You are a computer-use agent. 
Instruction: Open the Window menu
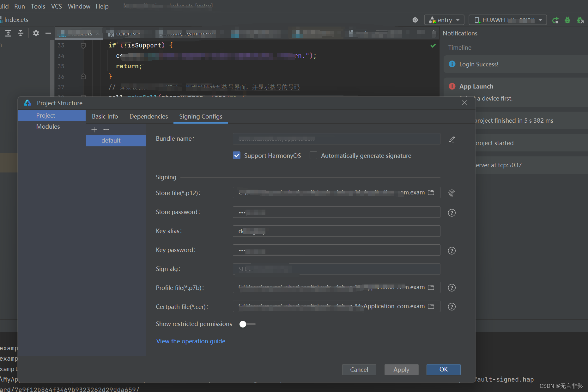pos(79,6)
